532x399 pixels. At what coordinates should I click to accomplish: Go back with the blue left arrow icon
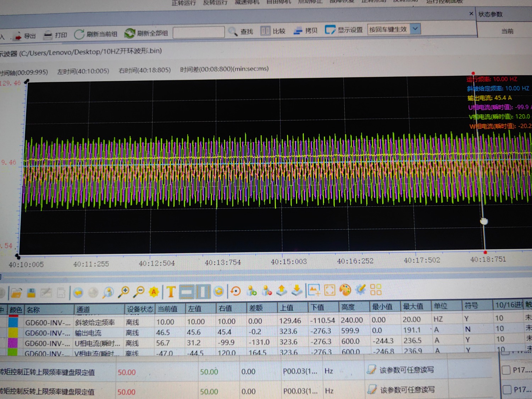[x=78, y=293]
